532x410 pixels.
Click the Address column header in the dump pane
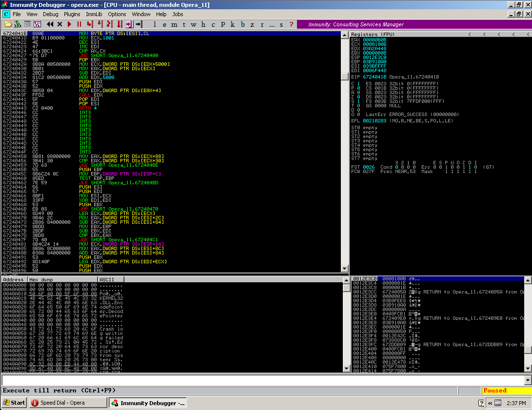click(x=14, y=279)
